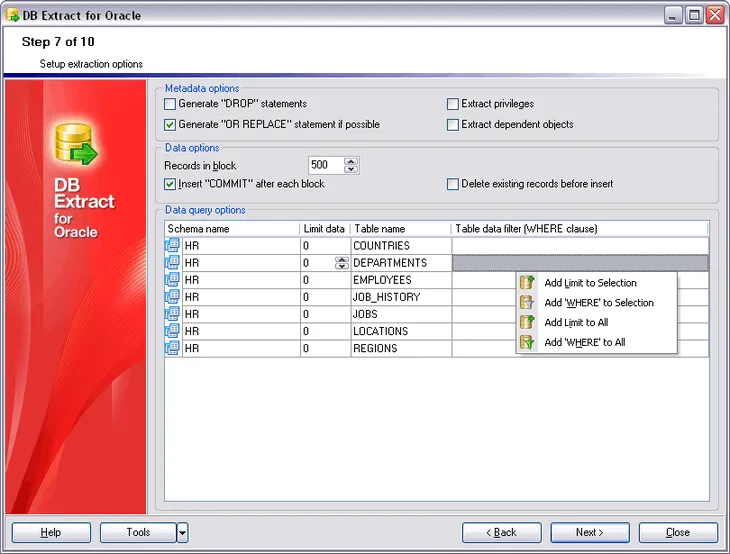Image resolution: width=730 pixels, height=554 pixels.
Task: Tick Extract dependent objects checkbox
Action: [453, 125]
